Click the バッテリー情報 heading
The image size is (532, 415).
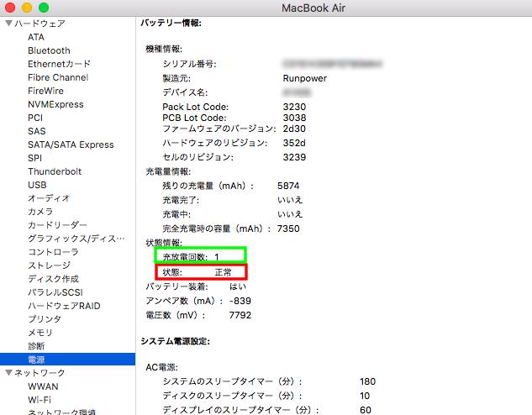click(x=171, y=23)
